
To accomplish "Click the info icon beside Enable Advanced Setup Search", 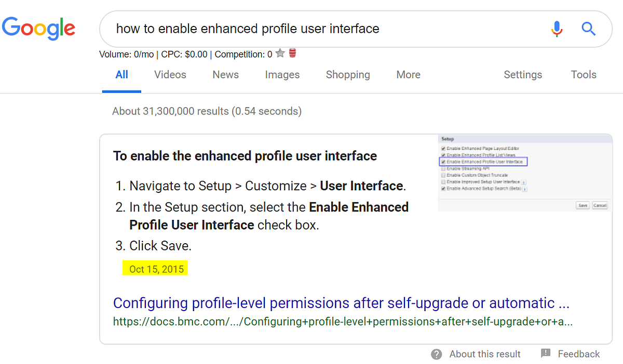I will click(525, 188).
